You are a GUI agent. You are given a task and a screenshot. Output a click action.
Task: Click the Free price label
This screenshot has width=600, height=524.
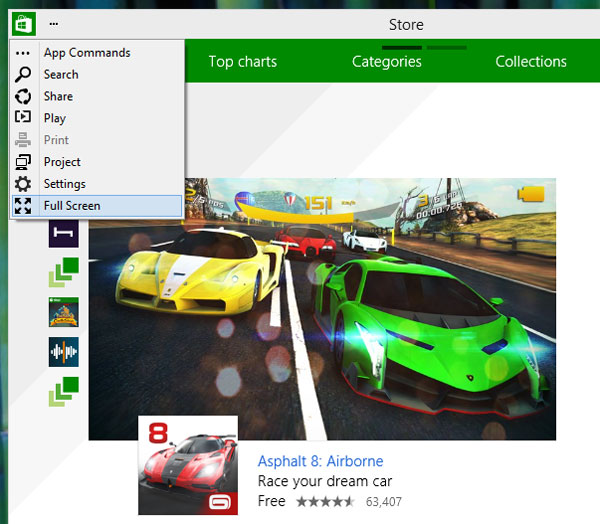coord(271,501)
